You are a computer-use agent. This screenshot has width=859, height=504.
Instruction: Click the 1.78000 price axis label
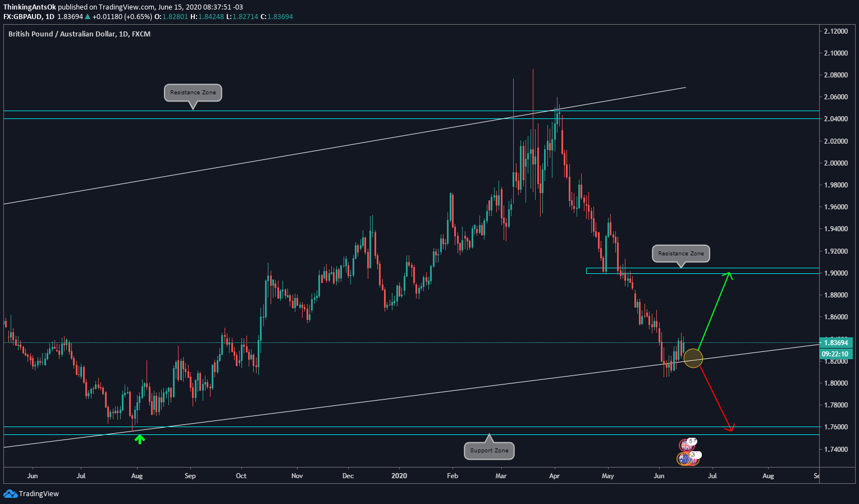tap(835, 405)
